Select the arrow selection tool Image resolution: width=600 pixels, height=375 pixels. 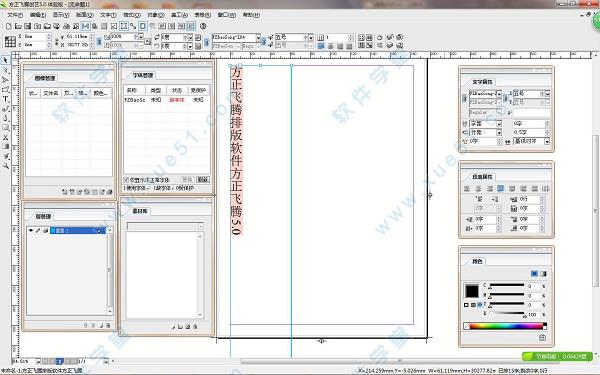5,60
